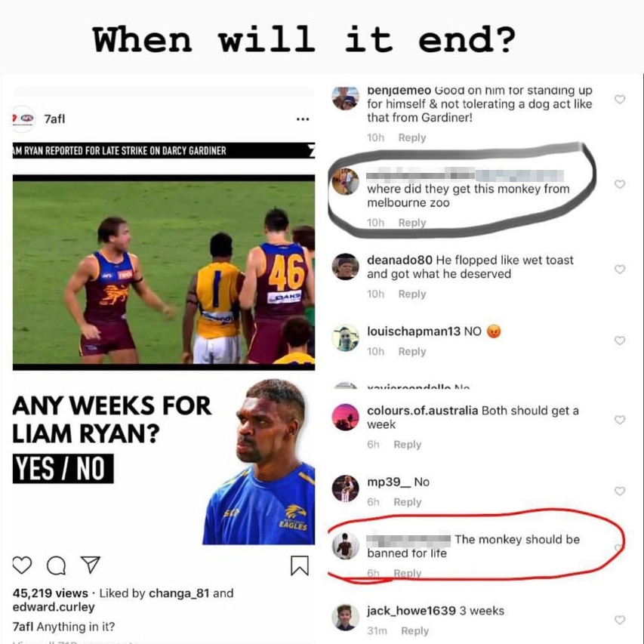The image size is (644, 644).
Task: Reply to benjdemeo's comment
Action: tap(412, 137)
